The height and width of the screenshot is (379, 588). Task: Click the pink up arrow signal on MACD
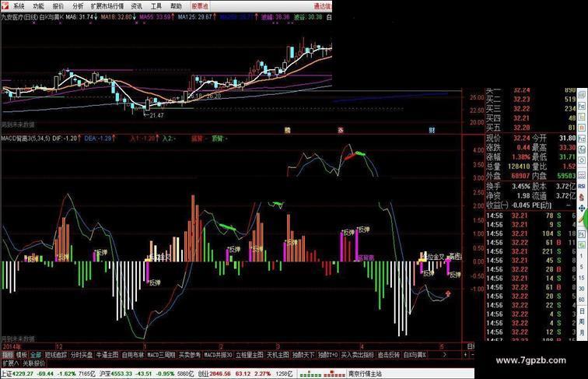448,293
